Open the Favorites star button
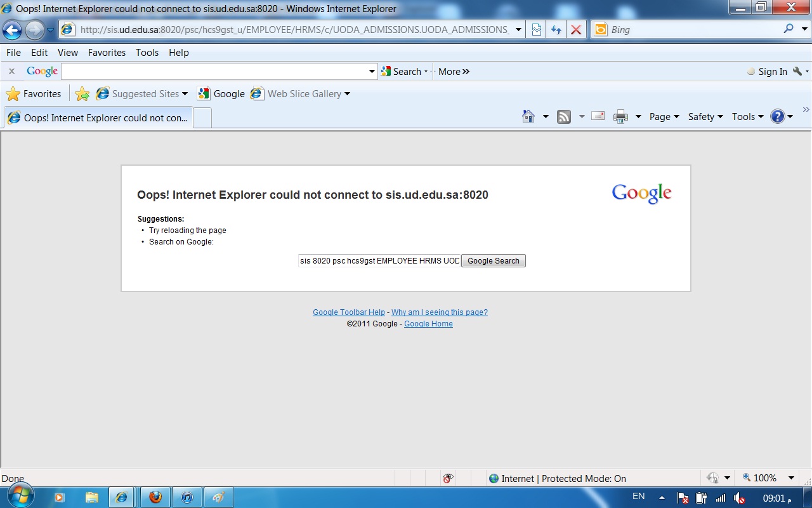The width and height of the screenshot is (812, 508). pyautogui.click(x=34, y=94)
